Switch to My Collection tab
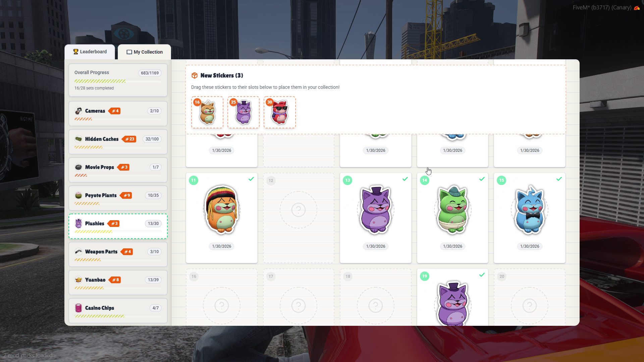The image size is (644, 362). (145, 52)
